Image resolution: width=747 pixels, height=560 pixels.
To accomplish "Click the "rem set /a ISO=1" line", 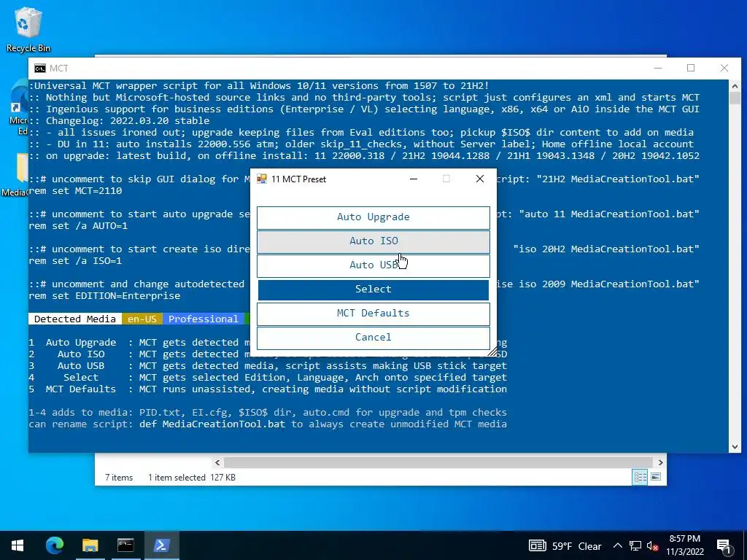I will [x=75, y=260].
